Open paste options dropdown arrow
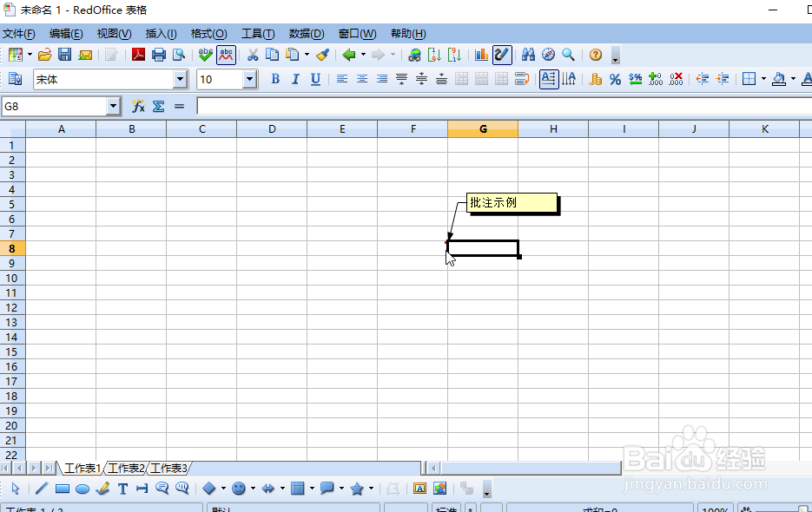The width and height of the screenshot is (812, 512). 307,55
